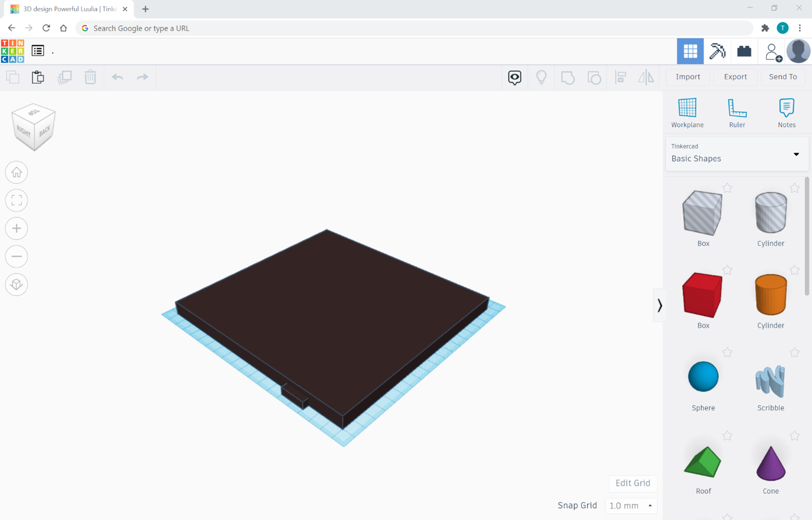Favorite the orange Cylinder with star
This screenshot has width=812, height=520.
pyautogui.click(x=794, y=270)
